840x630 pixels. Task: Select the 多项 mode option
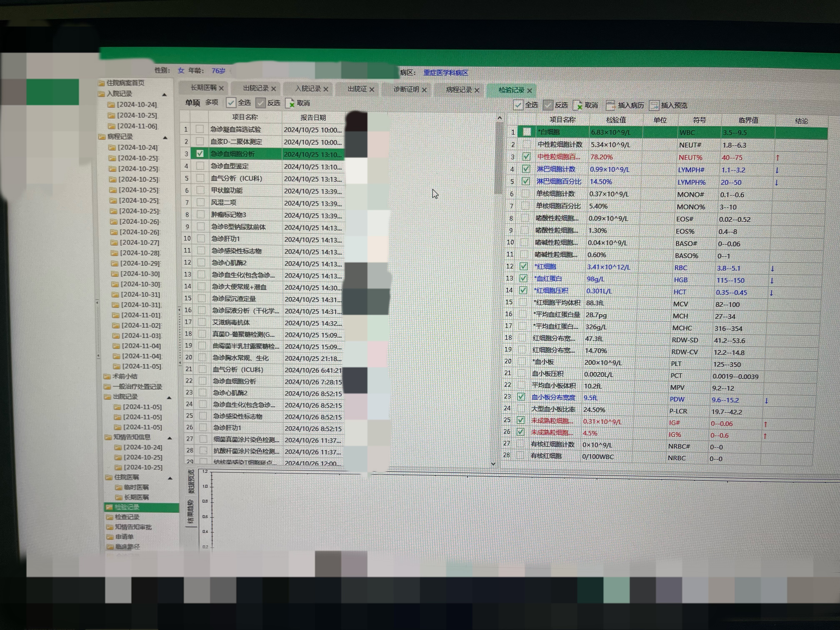click(x=212, y=102)
